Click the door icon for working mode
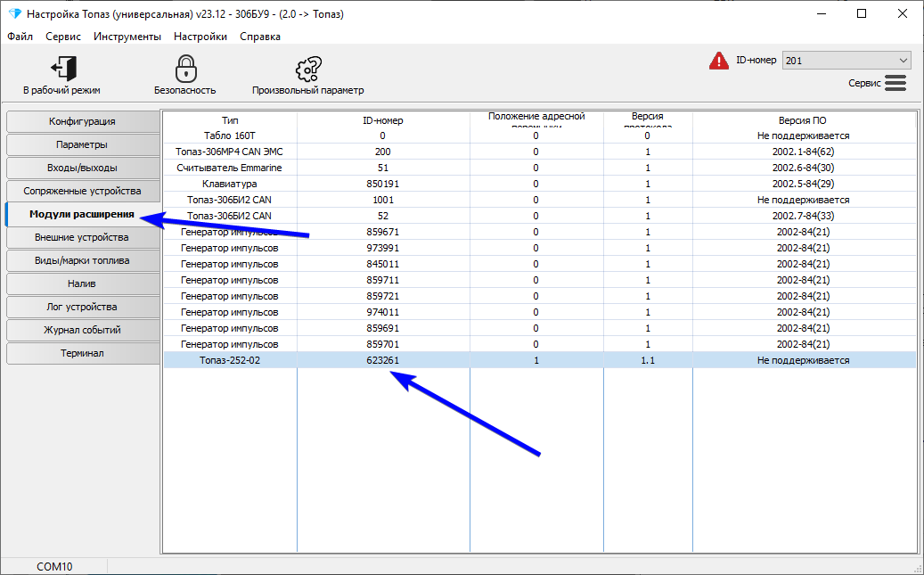The image size is (924, 575). click(x=63, y=69)
